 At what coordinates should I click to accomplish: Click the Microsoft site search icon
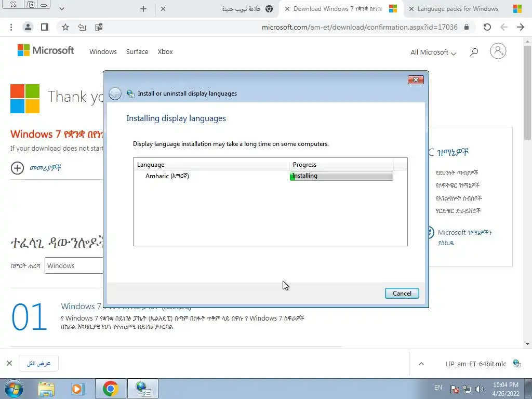474,52
